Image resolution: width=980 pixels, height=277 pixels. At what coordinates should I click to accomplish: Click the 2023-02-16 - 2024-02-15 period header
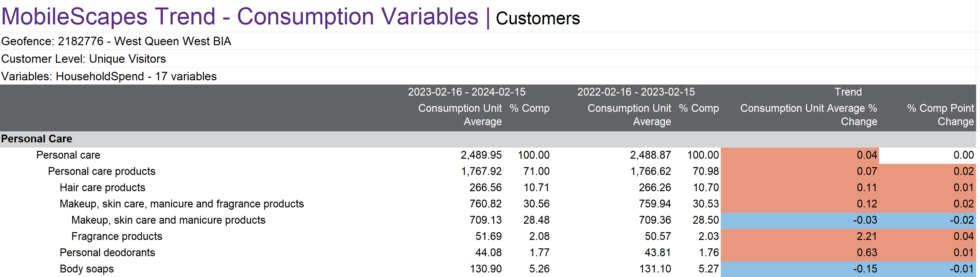point(466,92)
